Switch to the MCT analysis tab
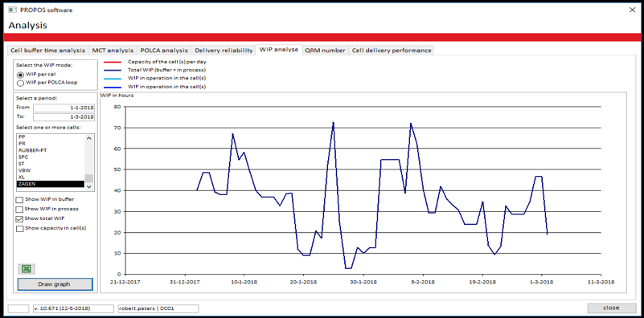 [113, 51]
